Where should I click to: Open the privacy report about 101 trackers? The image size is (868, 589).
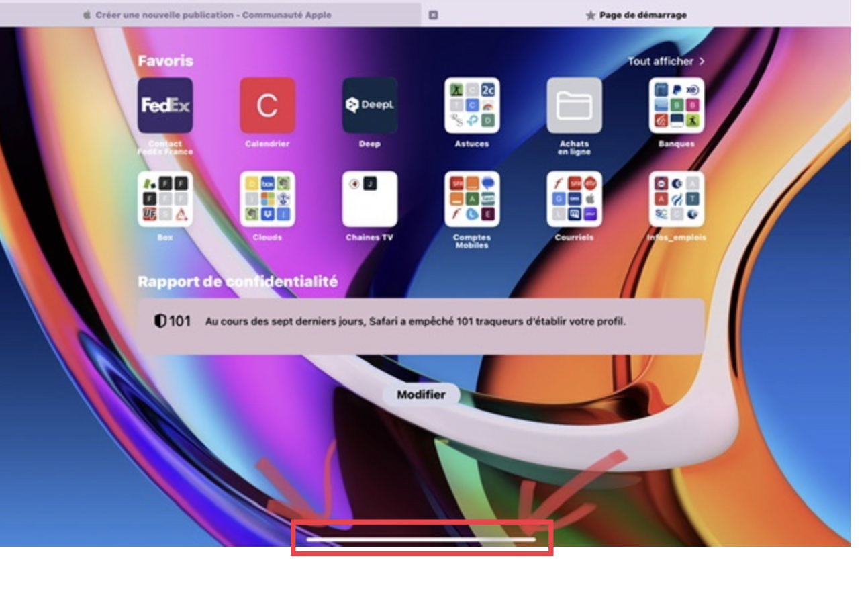(421, 326)
